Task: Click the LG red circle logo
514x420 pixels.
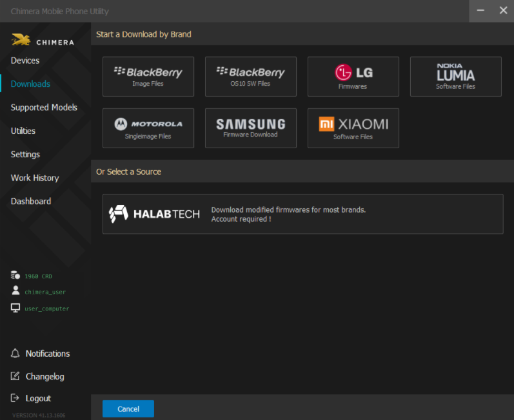Action: (x=343, y=72)
